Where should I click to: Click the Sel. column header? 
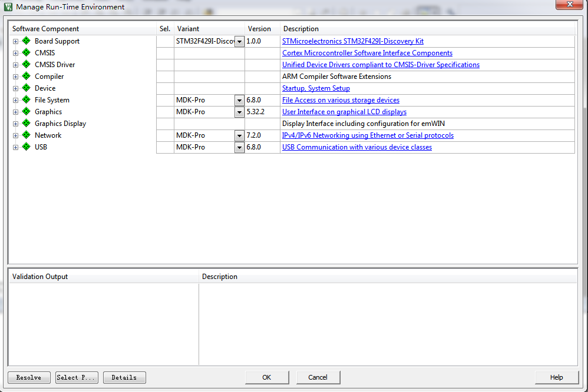(x=165, y=29)
